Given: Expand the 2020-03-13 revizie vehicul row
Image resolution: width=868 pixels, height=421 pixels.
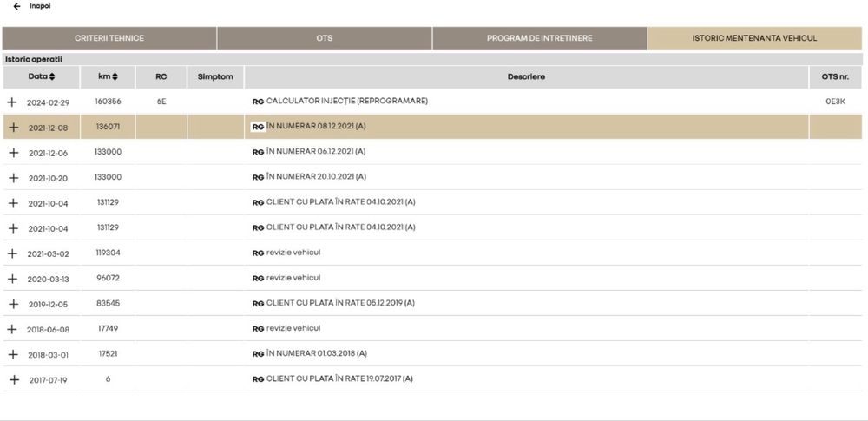Looking at the screenshot, I should (x=12, y=279).
